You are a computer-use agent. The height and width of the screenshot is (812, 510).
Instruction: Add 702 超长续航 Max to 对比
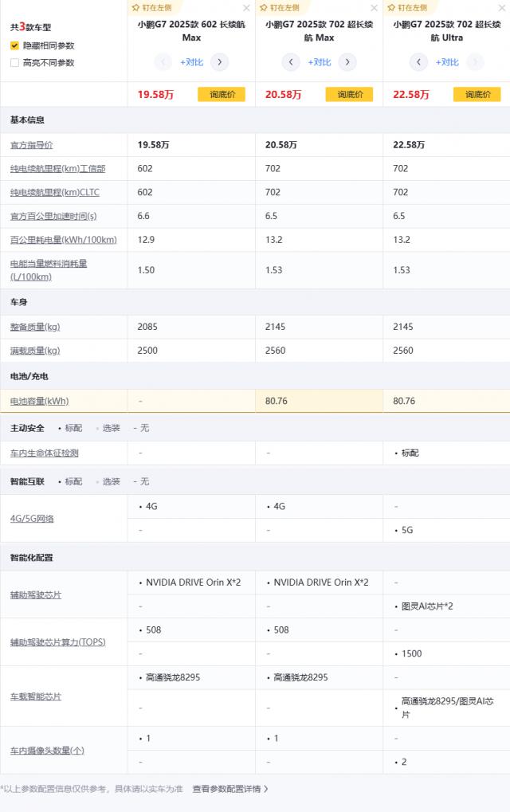click(x=320, y=62)
